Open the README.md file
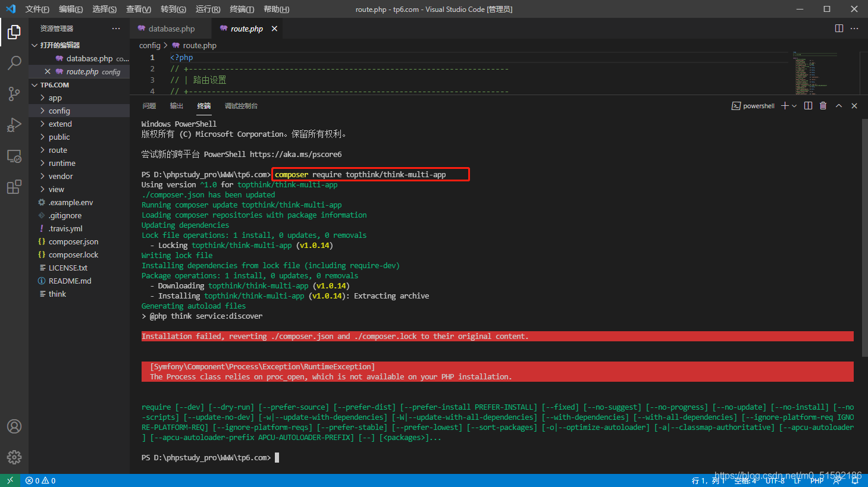This screenshot has height=487, width=868. 79,281
